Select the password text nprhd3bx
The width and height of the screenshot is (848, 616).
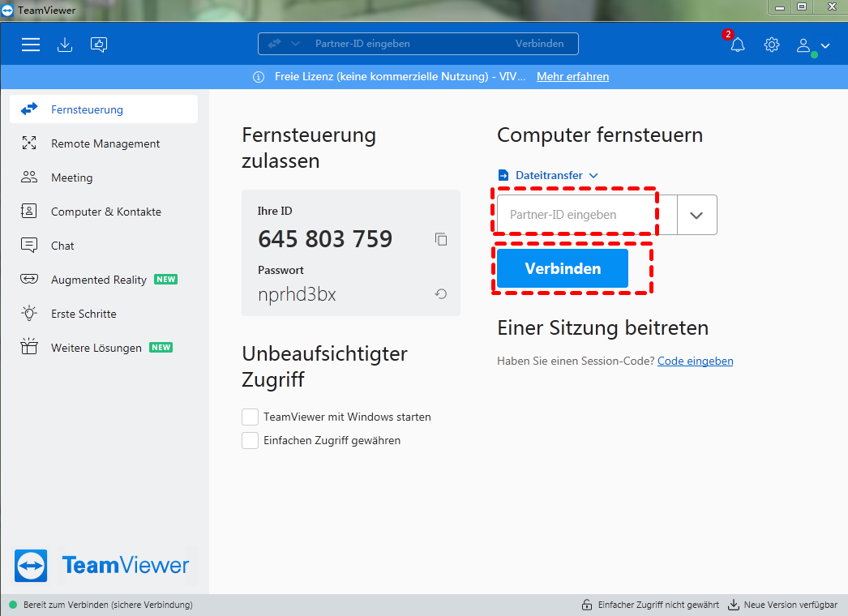[297, 295]
